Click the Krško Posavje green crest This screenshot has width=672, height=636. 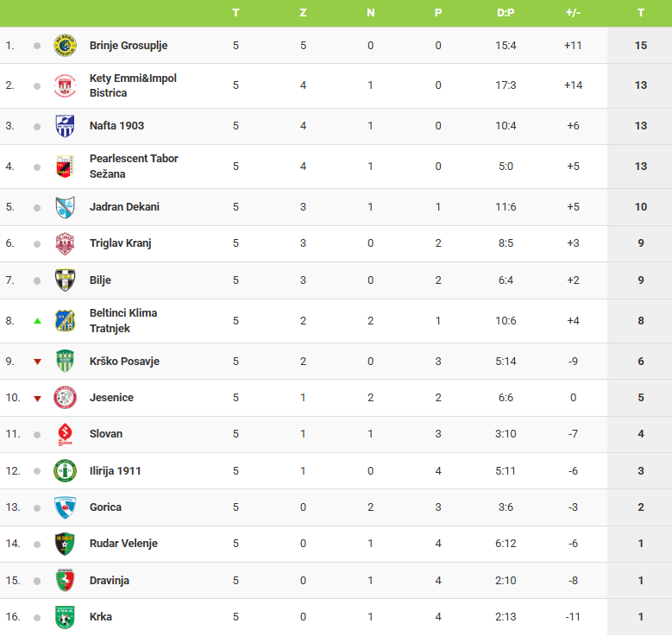(x=66, y=361)
